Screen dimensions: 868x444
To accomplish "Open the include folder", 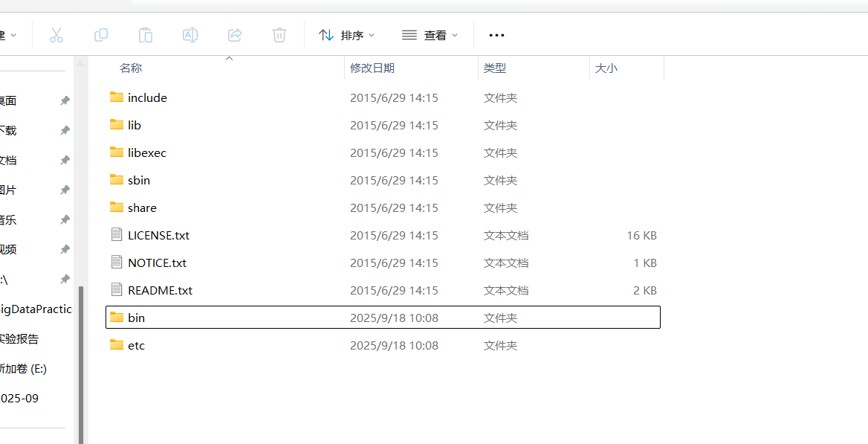I will click(x=147, y=97).
